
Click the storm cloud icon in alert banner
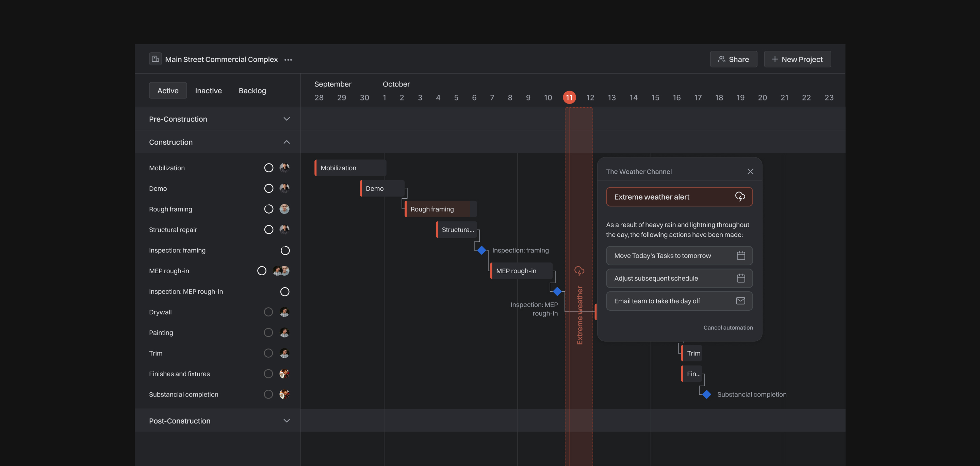click(740, 197)
